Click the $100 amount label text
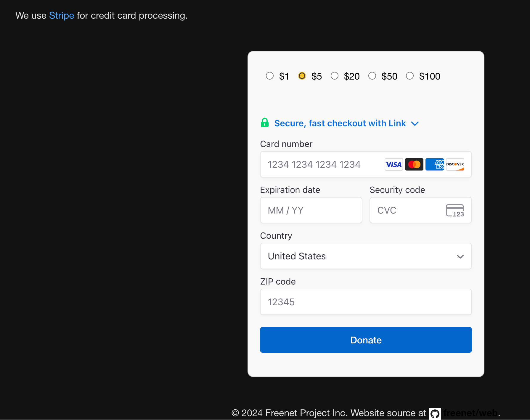The image size is (530, 420). click(x=430, y=76)
